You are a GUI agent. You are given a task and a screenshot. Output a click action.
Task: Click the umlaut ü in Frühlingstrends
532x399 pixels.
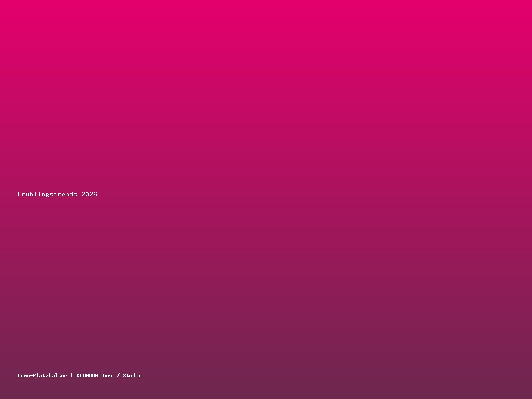tap(27, 194)
